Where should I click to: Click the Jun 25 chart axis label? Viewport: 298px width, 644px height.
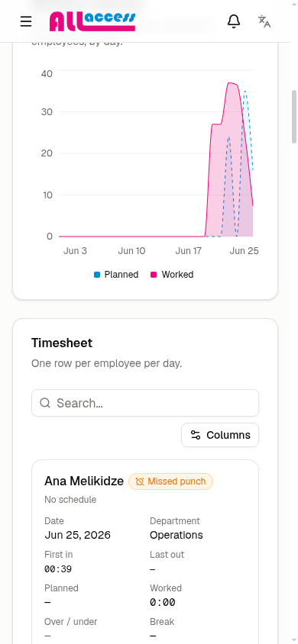click(244, 250)
